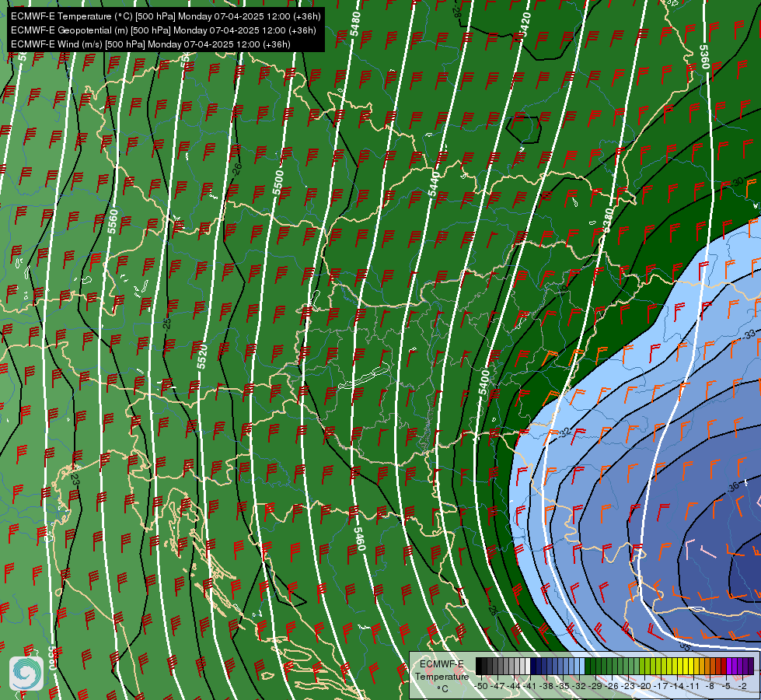This screenshot has height=700, width=761.
Task: Click the 5440 geopotential contour label
Action: pyautogui.click(x=434, y=184)
